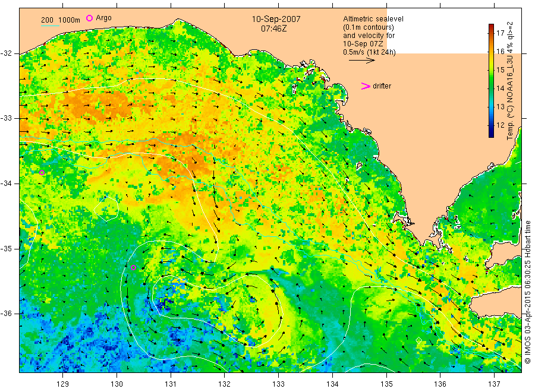Click the '15' label on the temperature colorbar

pyautogui.click(x=500, y=70)
